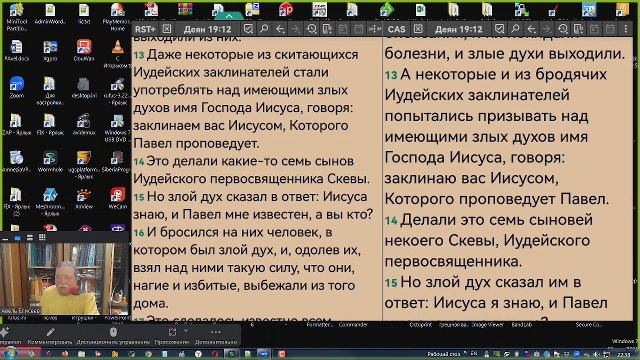
Task: Open the Wormhole desktop shortcut
Action: [x=50, y=161]
